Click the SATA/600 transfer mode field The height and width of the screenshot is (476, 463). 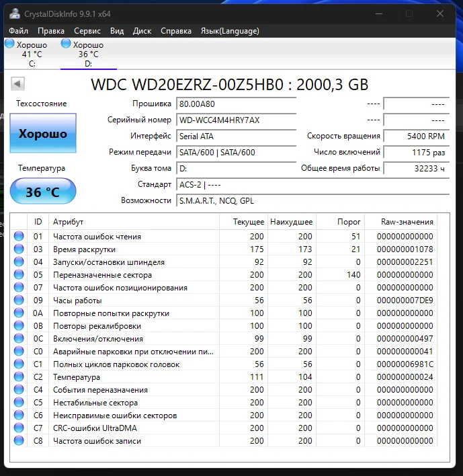click(236, 152)
